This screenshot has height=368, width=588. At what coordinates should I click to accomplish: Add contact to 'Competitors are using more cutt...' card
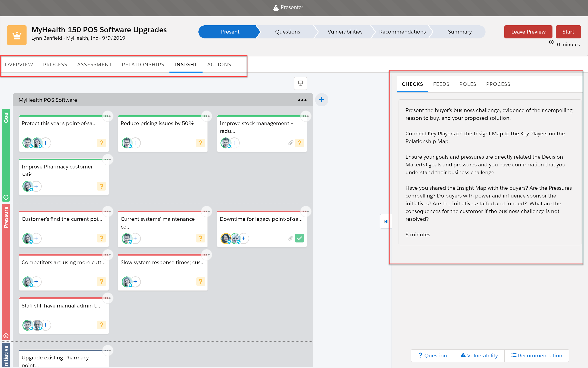click(x=36, y=281)
